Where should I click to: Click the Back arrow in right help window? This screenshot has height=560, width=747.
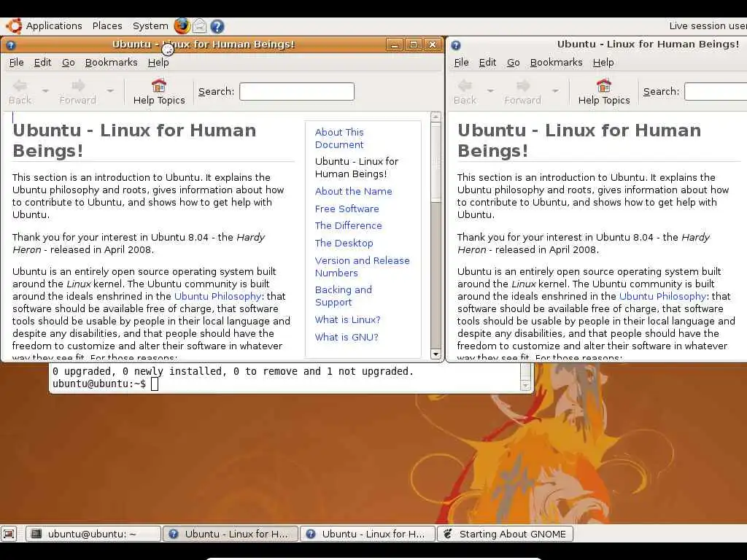tap(465, 86)
